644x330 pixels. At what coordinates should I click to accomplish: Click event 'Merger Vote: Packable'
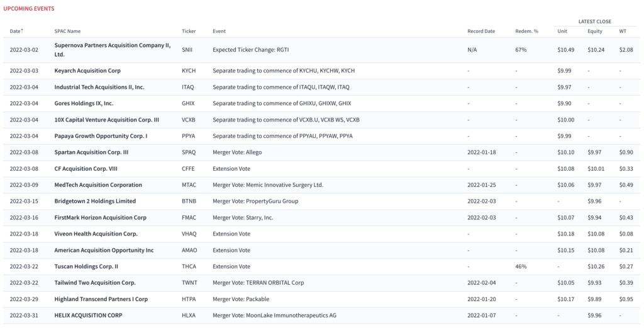tap(241, 299)
